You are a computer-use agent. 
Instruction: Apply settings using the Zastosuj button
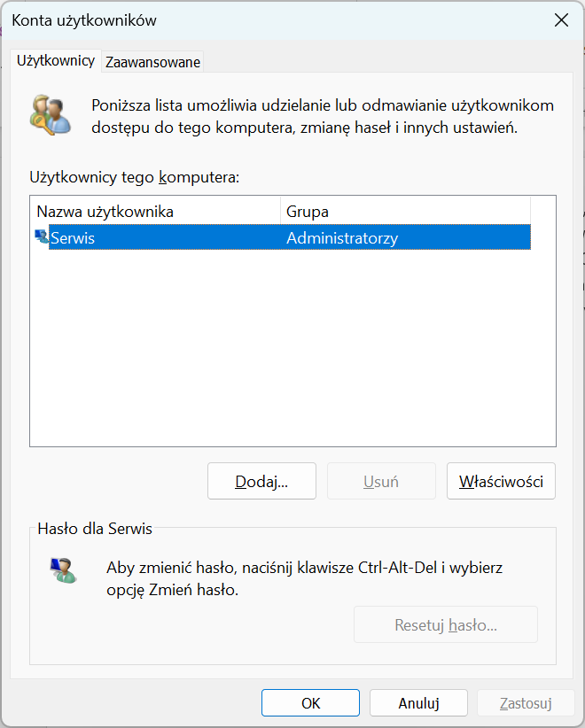point(526,702)
